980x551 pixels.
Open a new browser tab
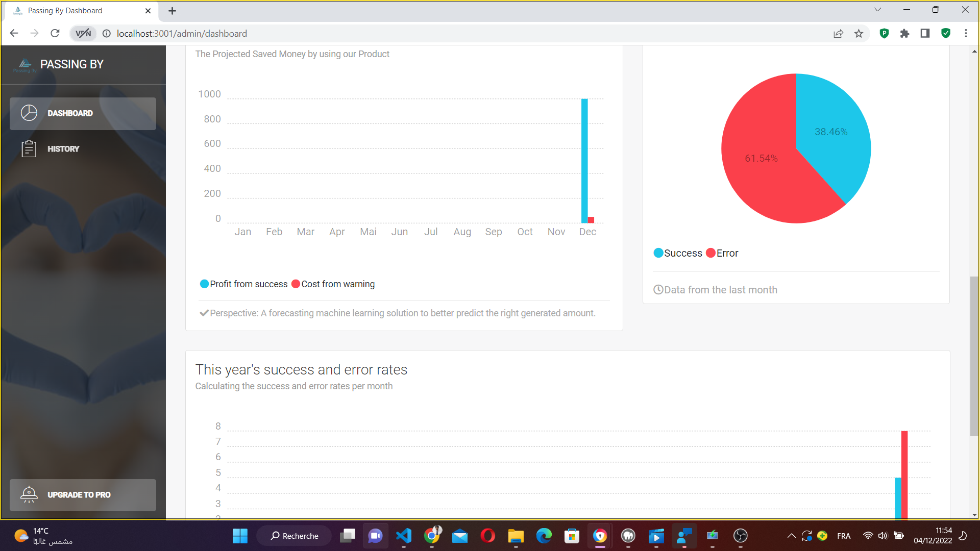pyautogui.click(x=172, y=11)
